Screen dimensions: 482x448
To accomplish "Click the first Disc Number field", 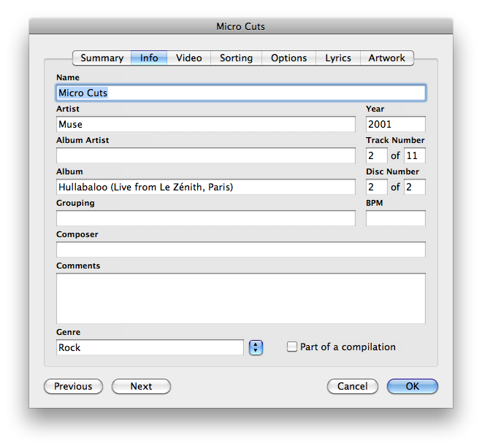I will pos(377,187).
